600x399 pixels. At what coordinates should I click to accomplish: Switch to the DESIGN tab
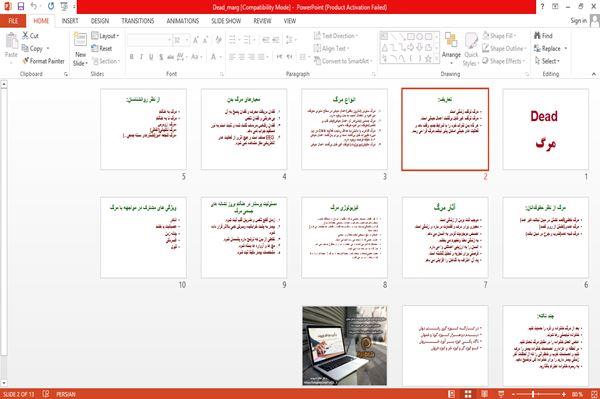tap(100, 21)
